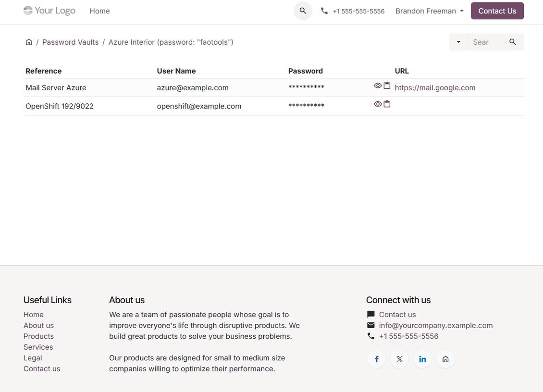Screen dimensions: 543x392
Task: Click the URL column header
Action: tap(402, 71)
